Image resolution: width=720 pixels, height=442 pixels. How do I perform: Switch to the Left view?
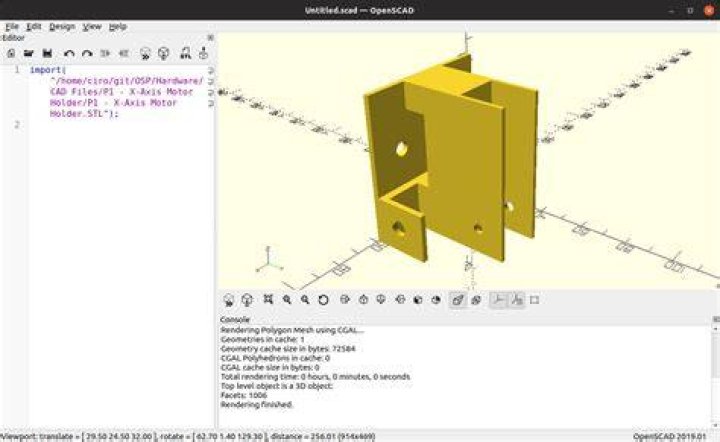point(400,300)
